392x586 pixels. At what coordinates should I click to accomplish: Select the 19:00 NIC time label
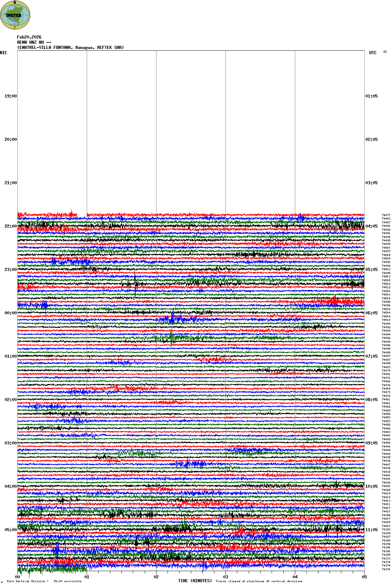pyautogui.click(x=10, y=96)
